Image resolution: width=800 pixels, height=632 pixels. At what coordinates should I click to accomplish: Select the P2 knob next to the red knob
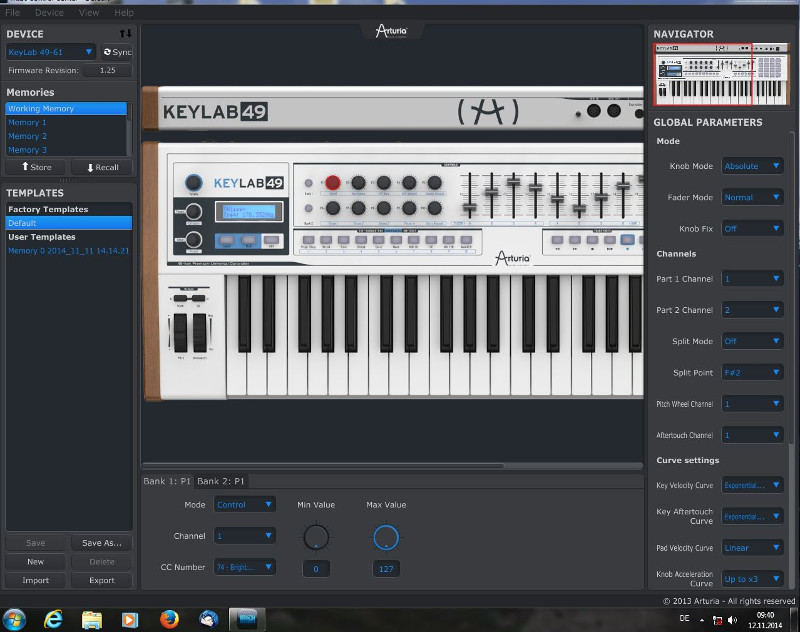pos(358,182)
